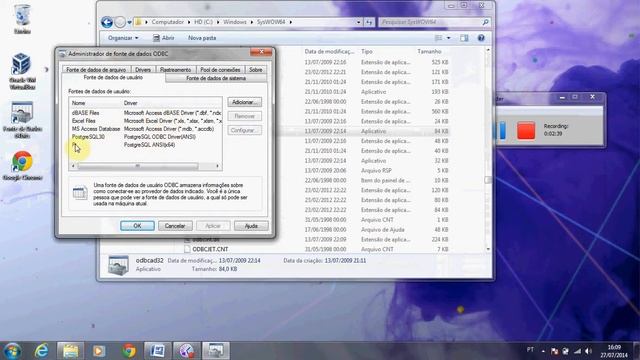The image size is (640, 360).
Task: Select the PostgreSQL30 data source
Action: point(88,137)
